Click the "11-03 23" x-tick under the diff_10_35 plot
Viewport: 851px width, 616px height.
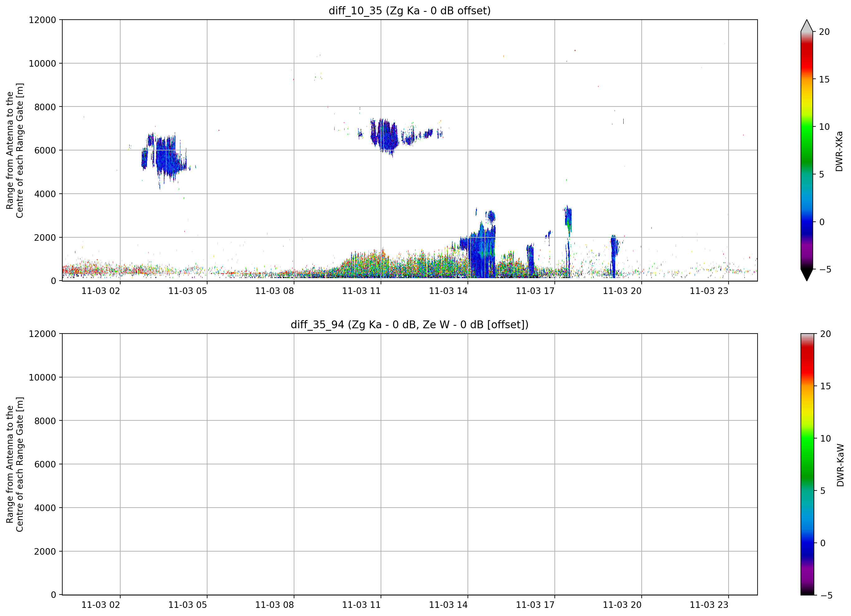tap(709, 291)
